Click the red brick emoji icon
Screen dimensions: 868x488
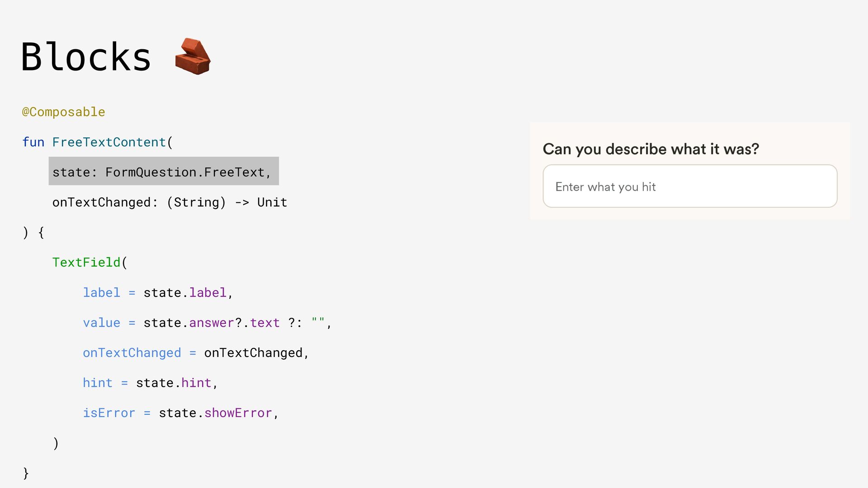point(193,56)
